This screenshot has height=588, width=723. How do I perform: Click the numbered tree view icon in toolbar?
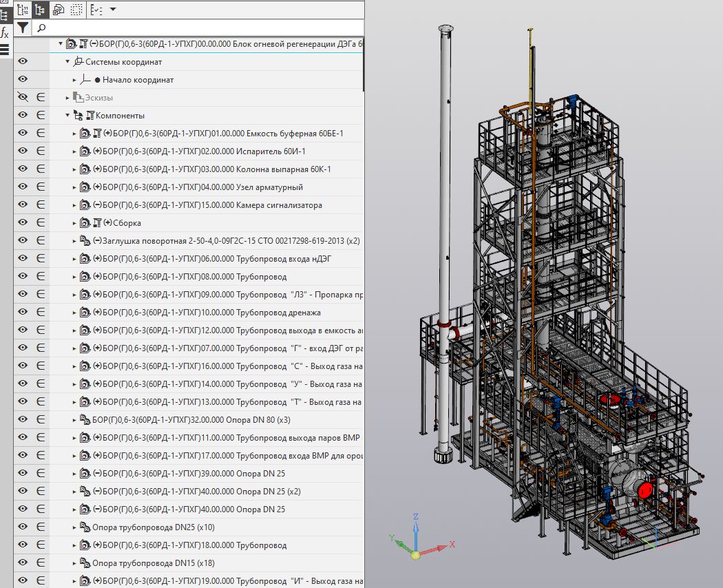pos(23,9)
